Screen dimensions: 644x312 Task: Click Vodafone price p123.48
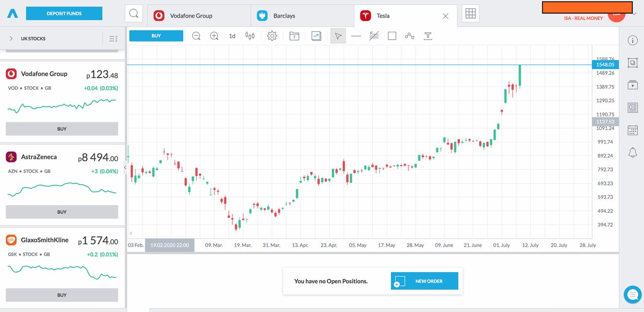point(102,74)
